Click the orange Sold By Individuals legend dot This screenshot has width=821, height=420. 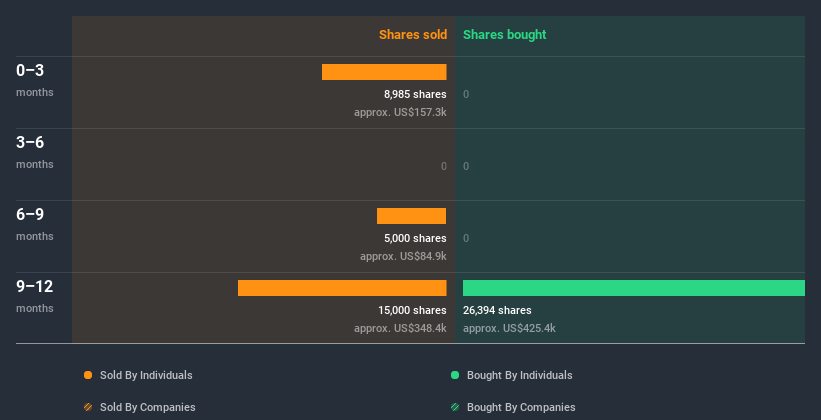click(x=88, y=375)
